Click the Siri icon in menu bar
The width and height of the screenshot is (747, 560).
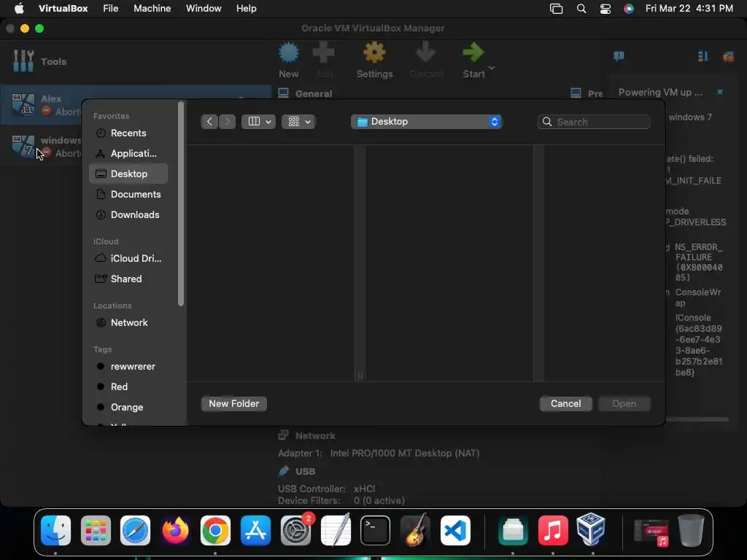629,9
